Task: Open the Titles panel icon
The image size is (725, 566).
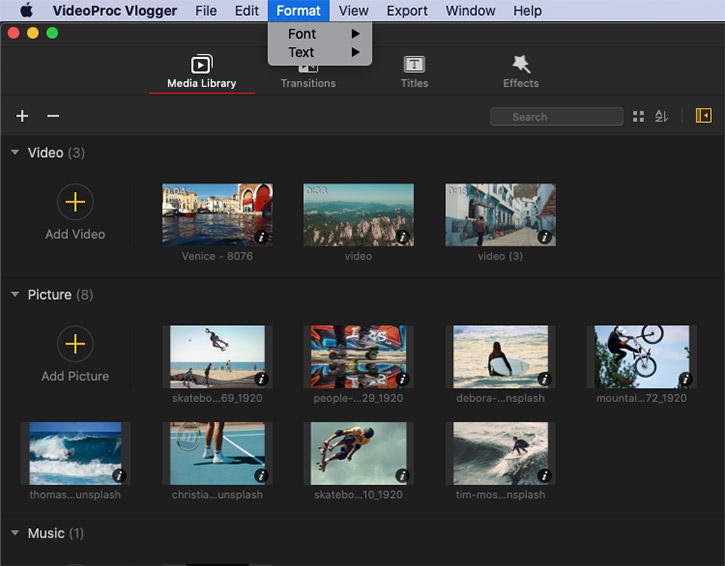Action: tap(414, 65)
